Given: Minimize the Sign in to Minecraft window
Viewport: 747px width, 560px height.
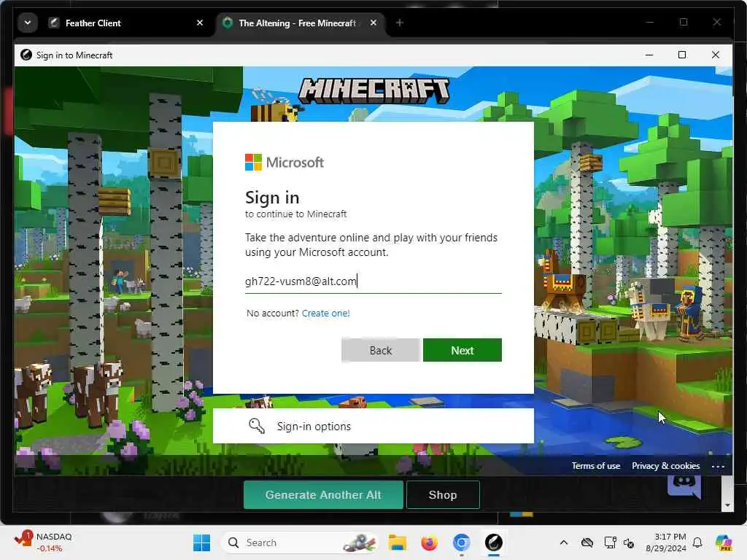Looking at the screenshot, I should (x=649, y=55).
